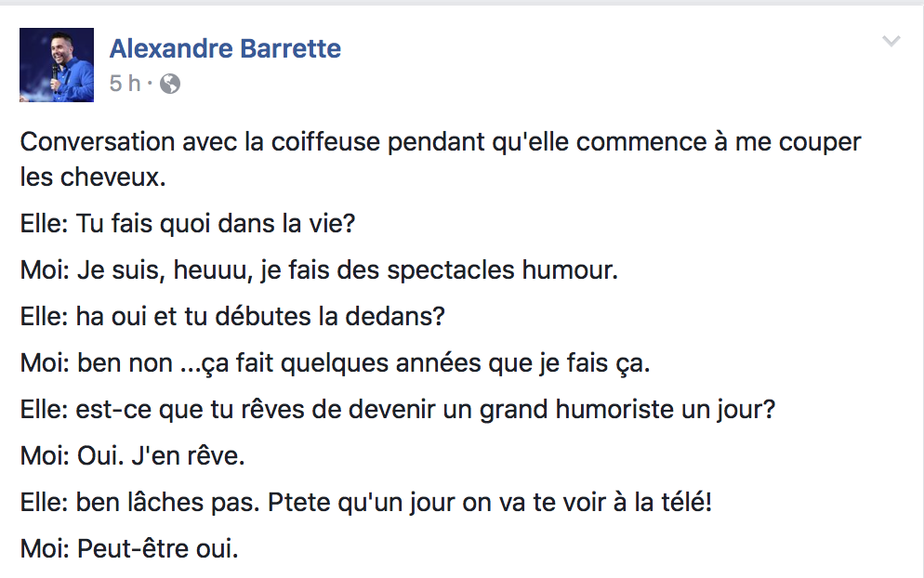Select the 'Tu fais quoi dans la vie?' line
The image size is (924, 578).
(x=188, y=223)
